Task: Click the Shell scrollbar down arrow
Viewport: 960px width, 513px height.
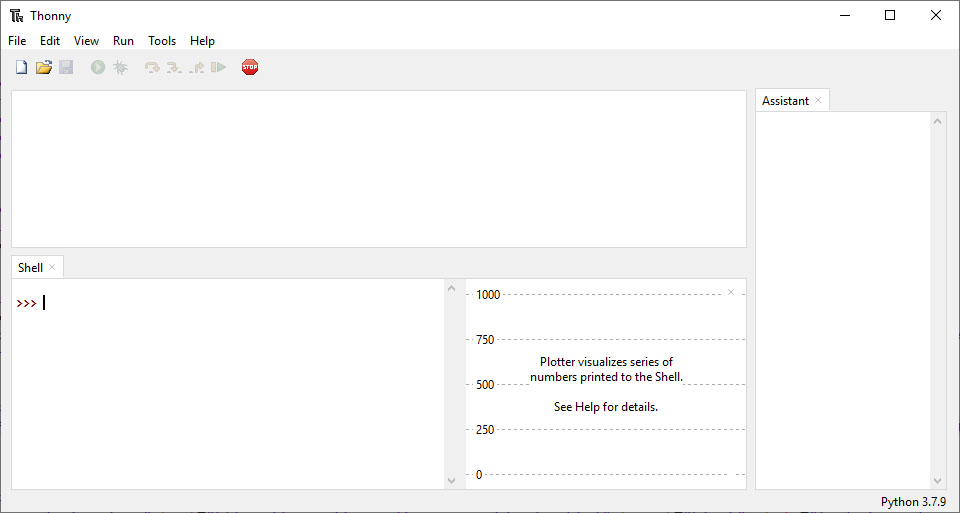Action: tap(452, 481)
